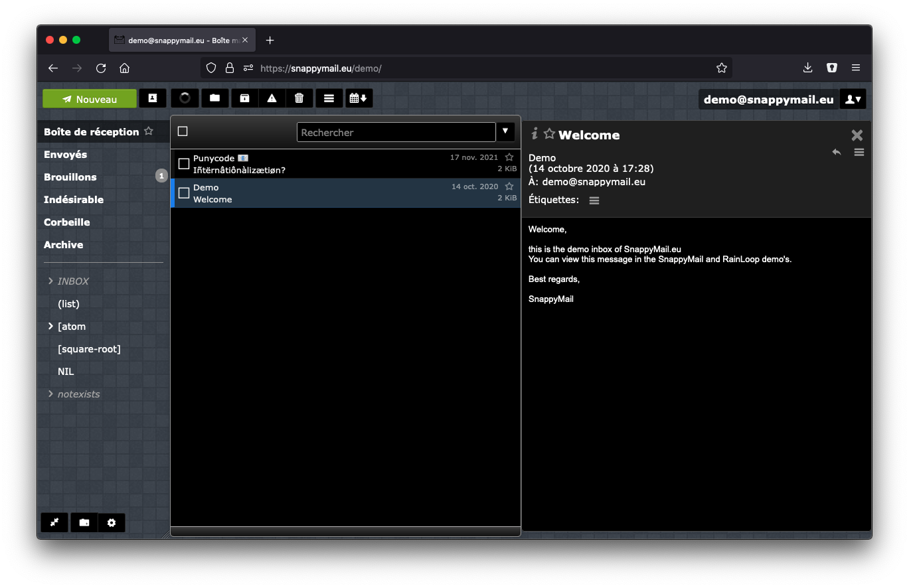Star the Demo Welcome message in list

click(x=509, y=187)
